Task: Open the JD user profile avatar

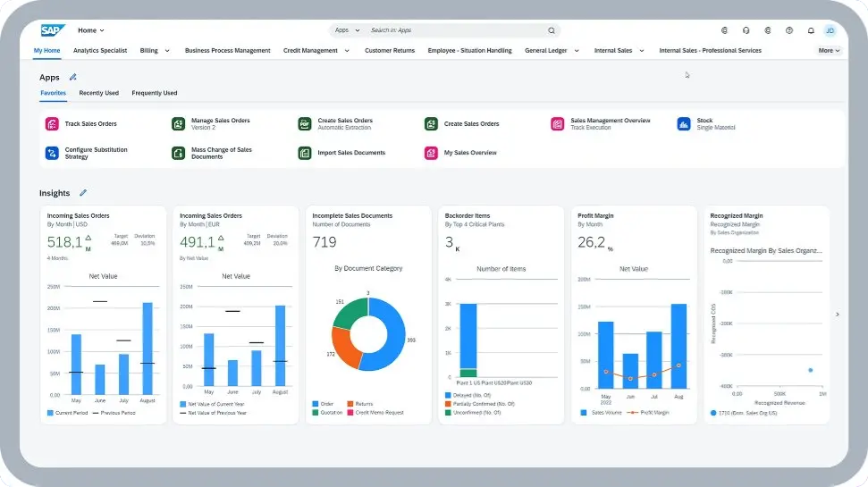Action: point(830,30)
